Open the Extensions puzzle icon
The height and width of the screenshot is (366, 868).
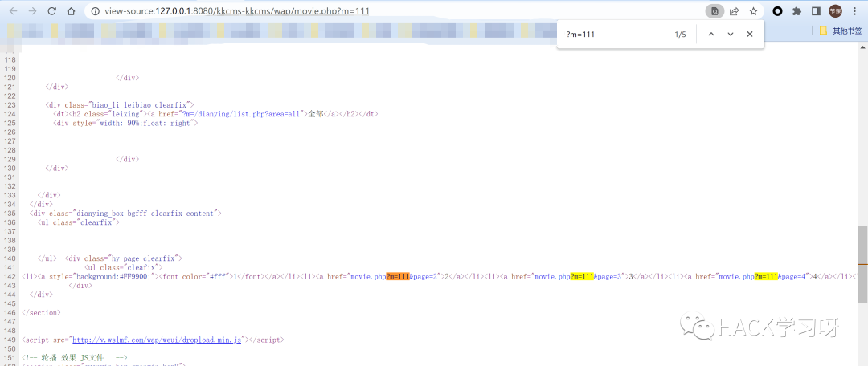(796, 12)
